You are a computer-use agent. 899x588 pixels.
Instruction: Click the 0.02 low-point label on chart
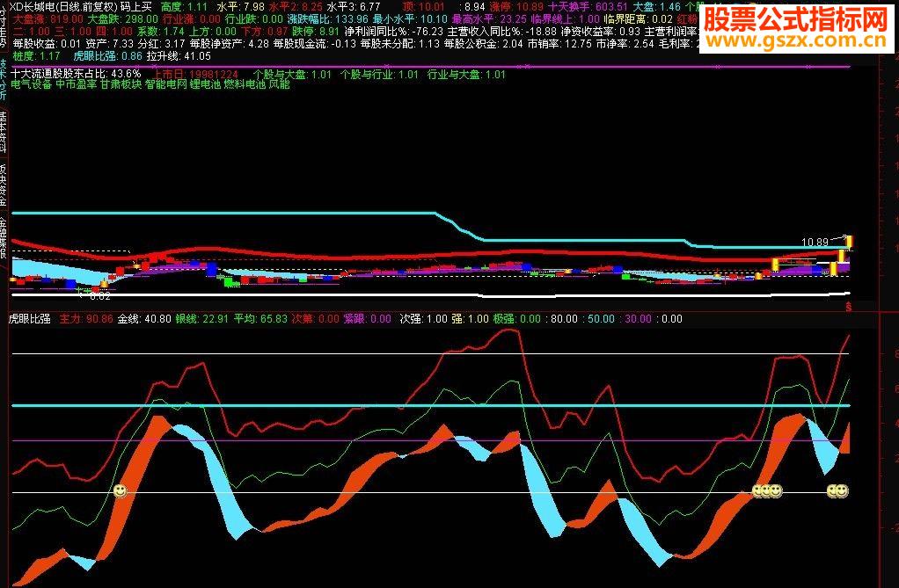coord(99,296)
